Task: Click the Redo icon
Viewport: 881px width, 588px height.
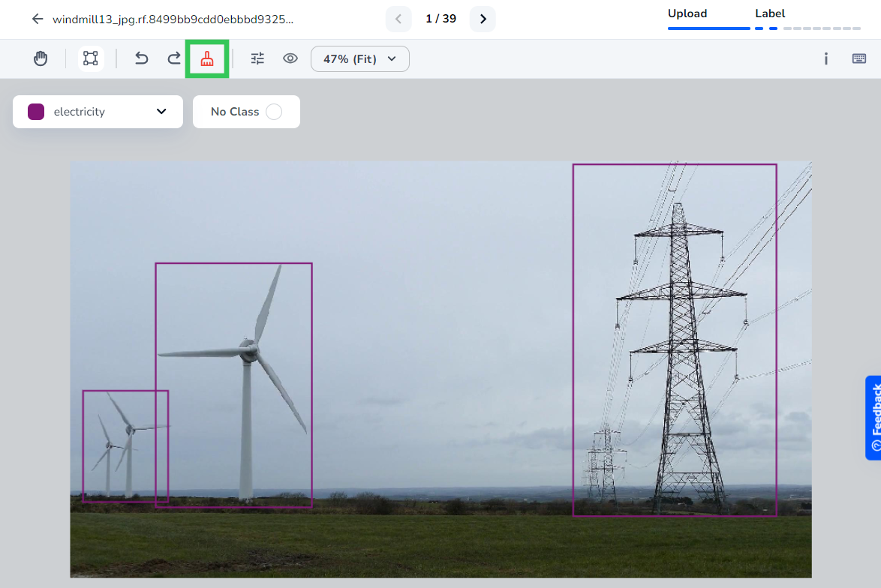Action: pos(173,58)
